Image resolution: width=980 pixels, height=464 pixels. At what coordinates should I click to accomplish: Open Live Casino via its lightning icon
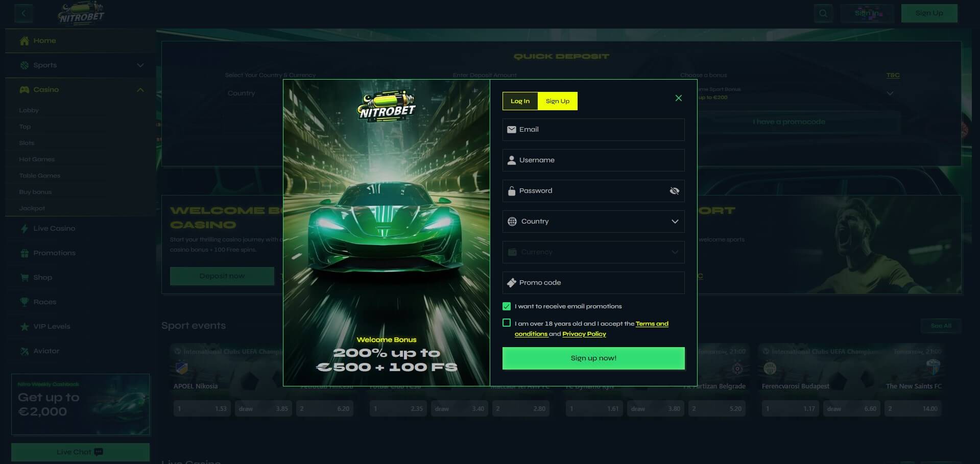tap(24, 229)
